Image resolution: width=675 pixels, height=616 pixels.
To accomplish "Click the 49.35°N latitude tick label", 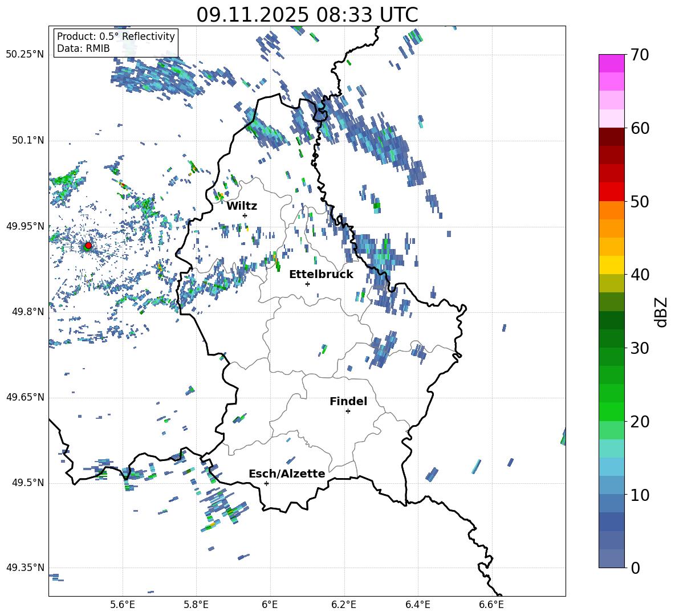I will [x=25, y=568].
